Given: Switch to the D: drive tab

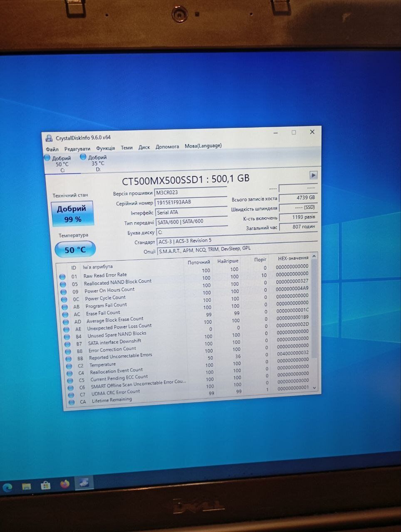Looking at the screenshot, I should [x=94, y=163].
